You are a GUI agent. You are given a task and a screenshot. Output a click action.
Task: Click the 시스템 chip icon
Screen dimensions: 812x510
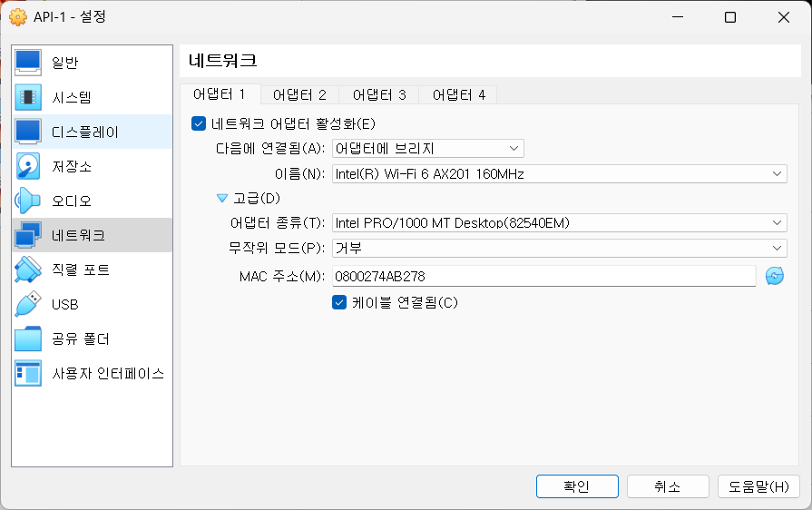[x=28, y=97]
